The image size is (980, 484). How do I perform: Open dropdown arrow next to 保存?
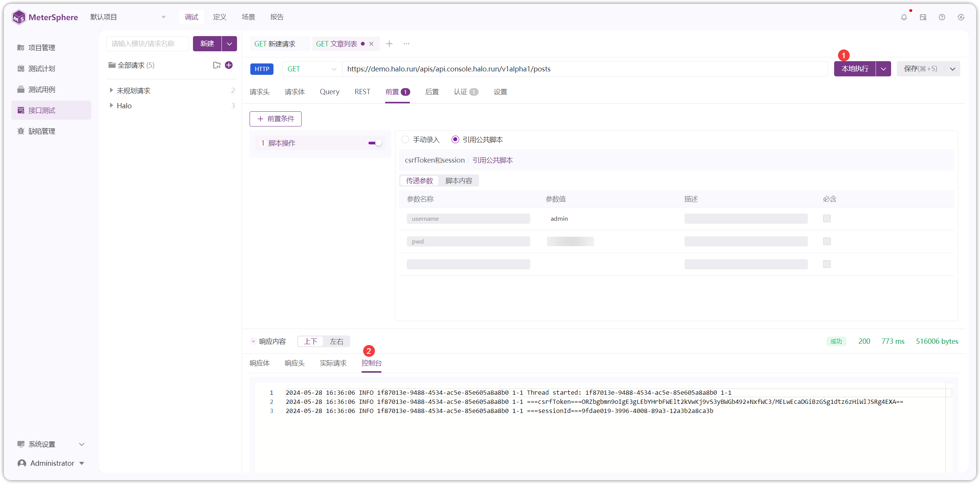point(953,69)
